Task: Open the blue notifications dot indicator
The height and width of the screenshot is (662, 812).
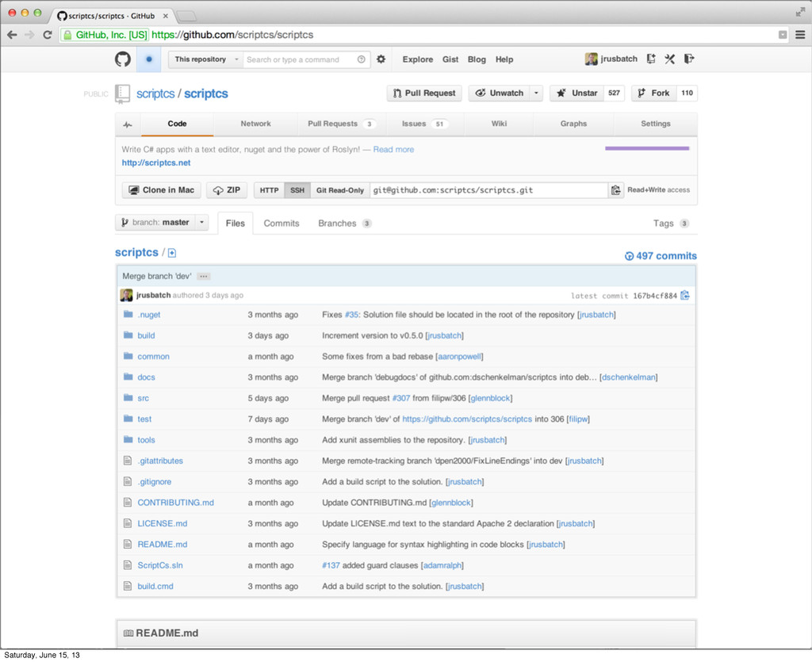Action: [149, 59]
